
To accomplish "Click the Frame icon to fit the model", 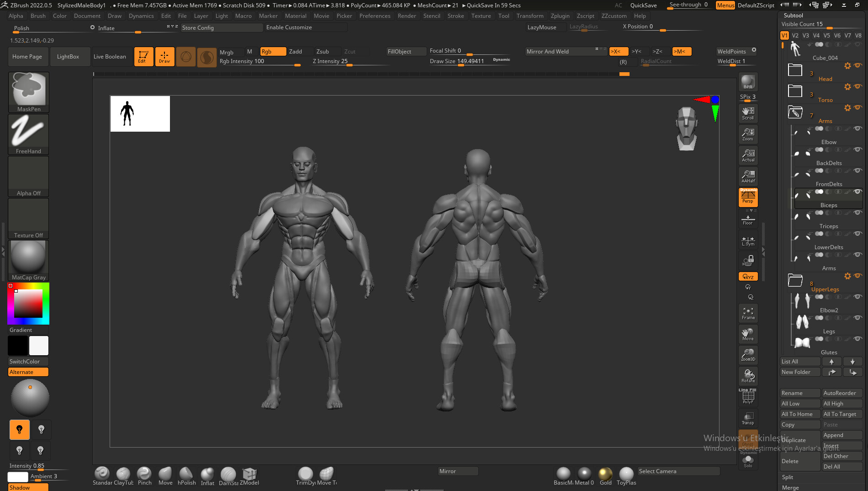I will (x=748, y=313).
